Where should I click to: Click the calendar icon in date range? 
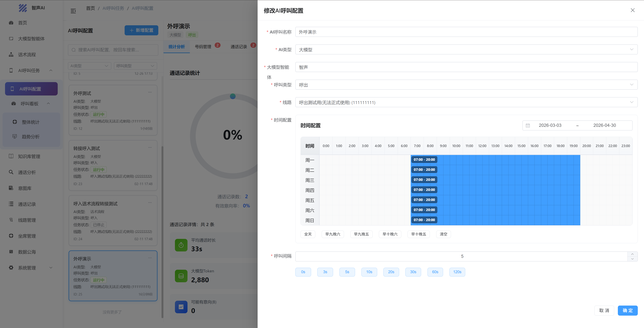[528, 125]
